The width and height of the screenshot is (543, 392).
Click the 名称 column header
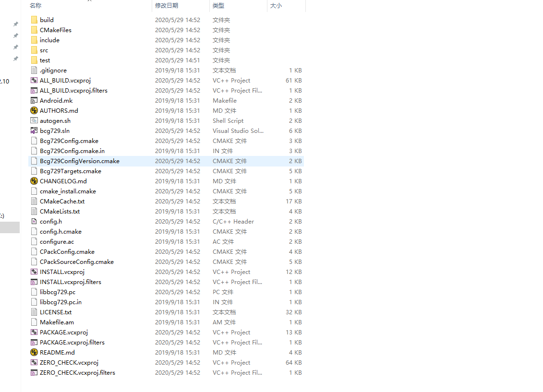point(36,5)
